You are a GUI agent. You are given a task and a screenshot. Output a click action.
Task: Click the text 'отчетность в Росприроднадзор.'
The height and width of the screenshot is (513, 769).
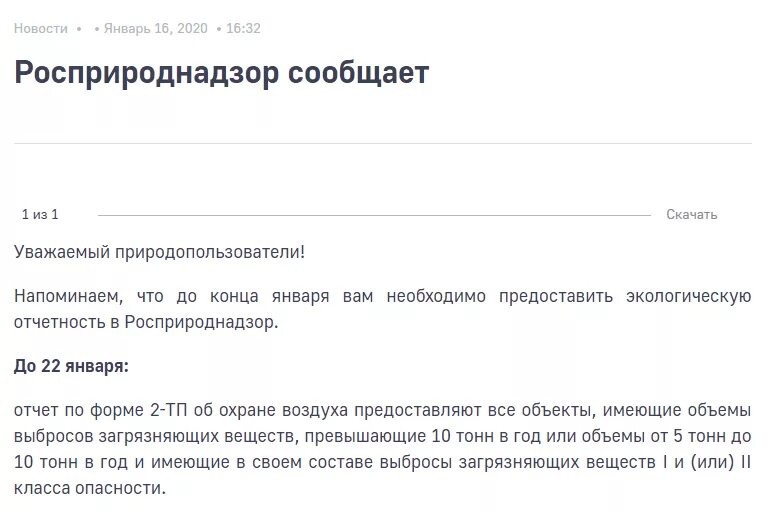tap(146, 322)
